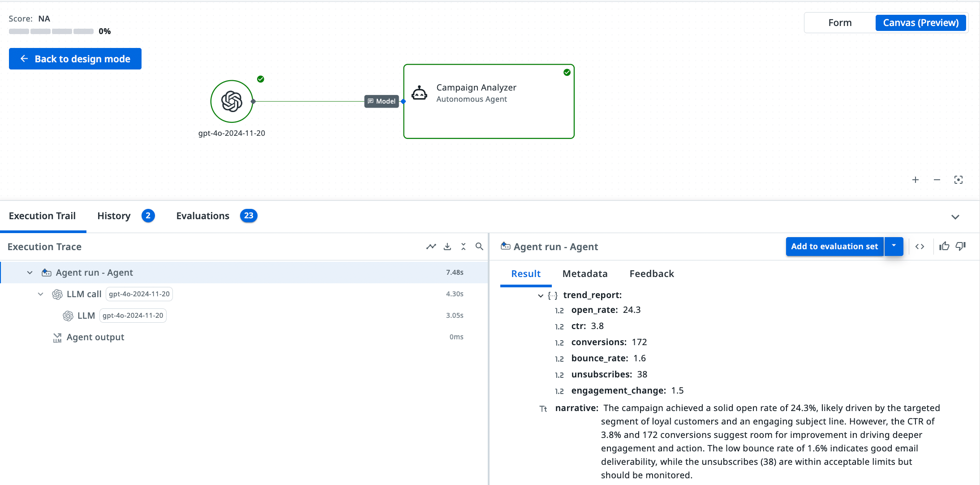This screenshot has width=980, height=485.
Task: Open the History tab
Action: coord(114,216)
